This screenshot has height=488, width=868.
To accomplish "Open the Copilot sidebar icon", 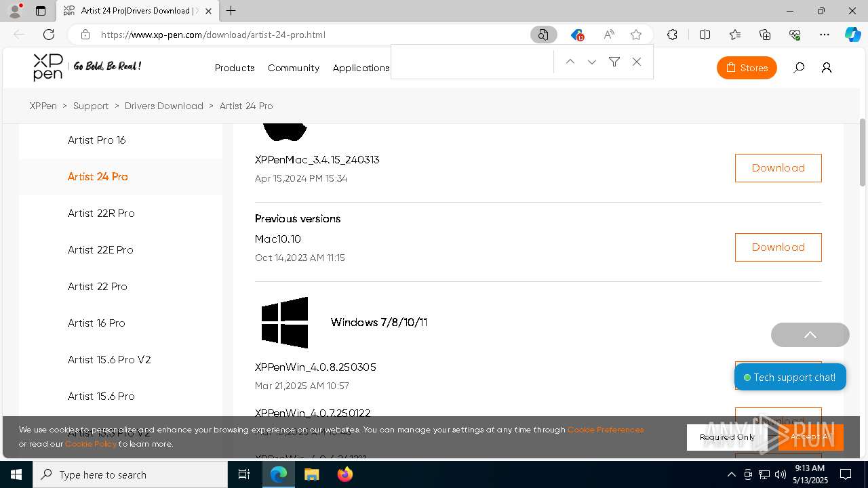I will point(852,35).
